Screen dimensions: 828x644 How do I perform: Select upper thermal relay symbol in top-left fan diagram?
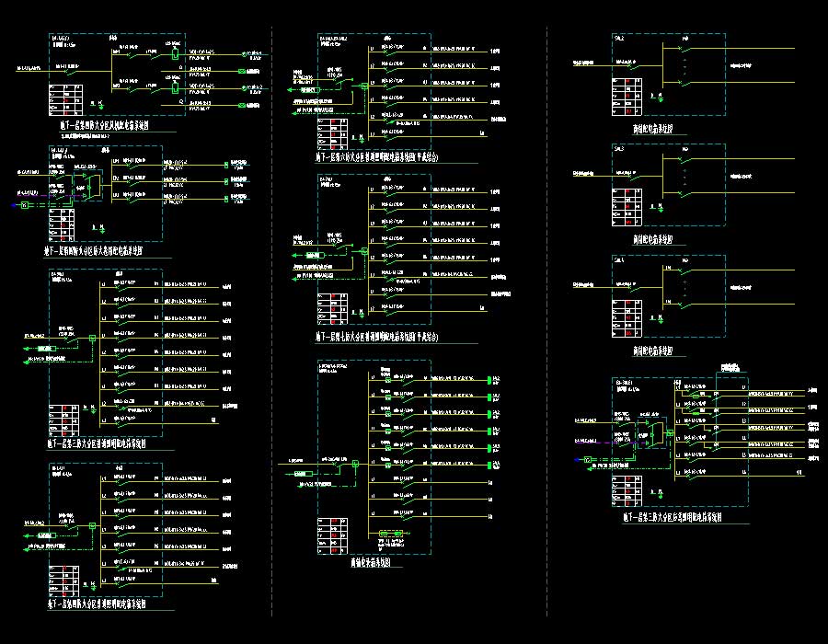[175, 54]
